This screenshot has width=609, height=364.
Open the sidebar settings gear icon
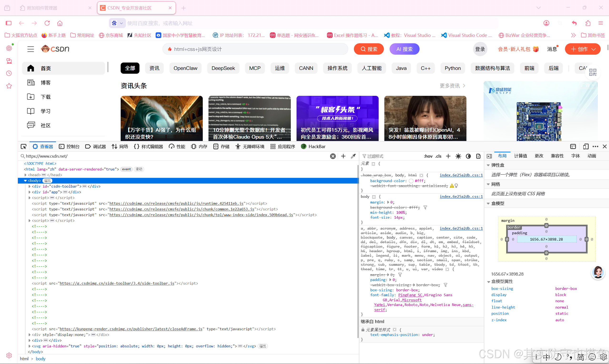(x=9, y=355)
